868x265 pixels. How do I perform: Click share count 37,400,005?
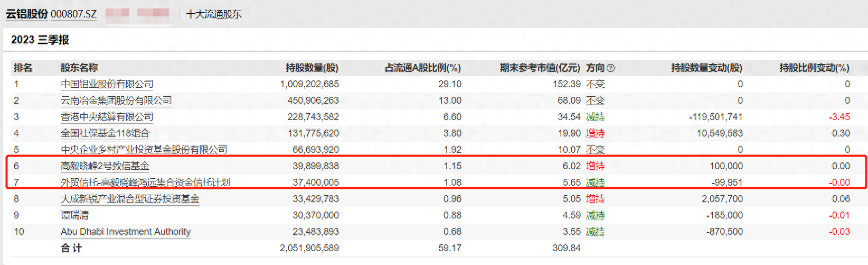(316, 182)
